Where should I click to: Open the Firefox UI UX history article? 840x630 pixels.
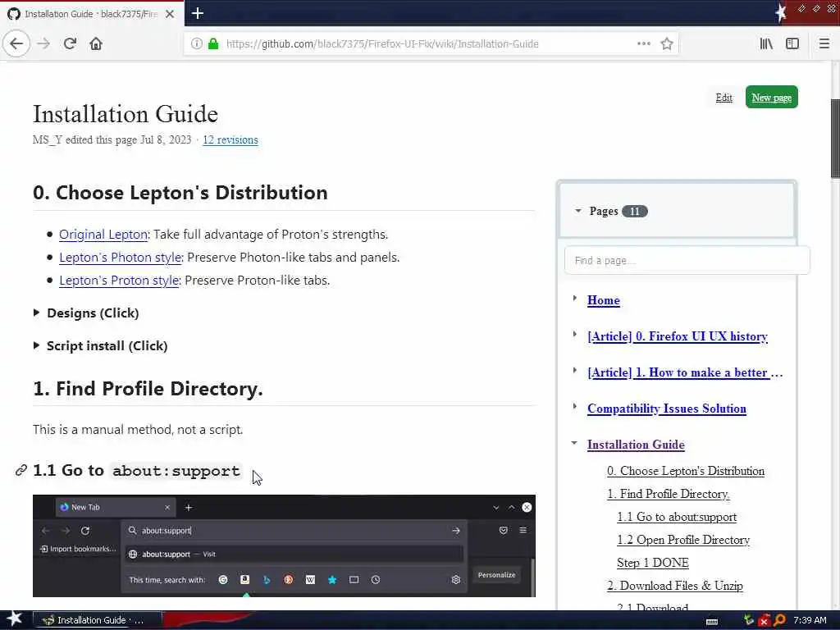[x=677, y=336]
